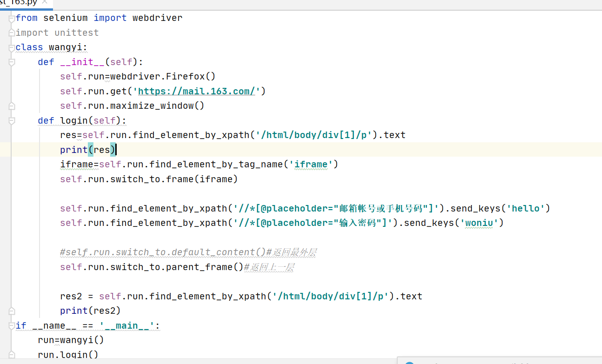The image size is (602, 364).
Task: Click 'wangyi' in the class definition line
Action: click(x=66, y=47)
